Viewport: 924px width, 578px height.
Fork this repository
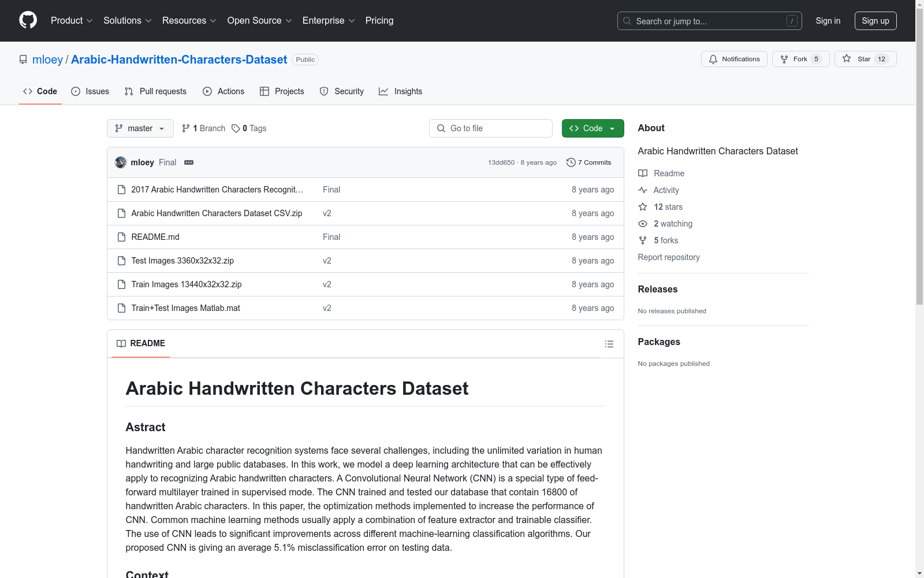click(x=800, y=59)
